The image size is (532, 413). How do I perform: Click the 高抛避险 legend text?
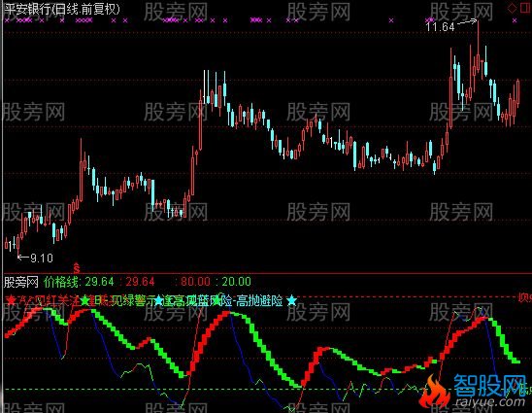coord(259,300)
